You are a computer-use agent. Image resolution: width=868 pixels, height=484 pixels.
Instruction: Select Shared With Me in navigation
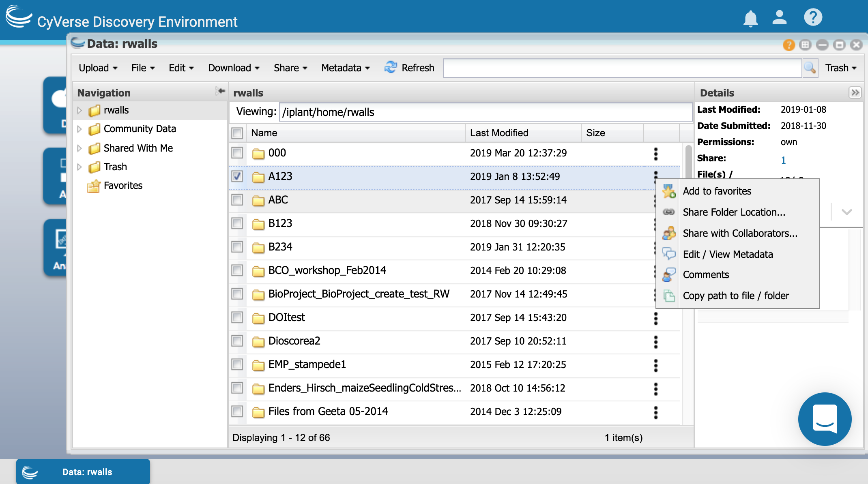point(138,148)
